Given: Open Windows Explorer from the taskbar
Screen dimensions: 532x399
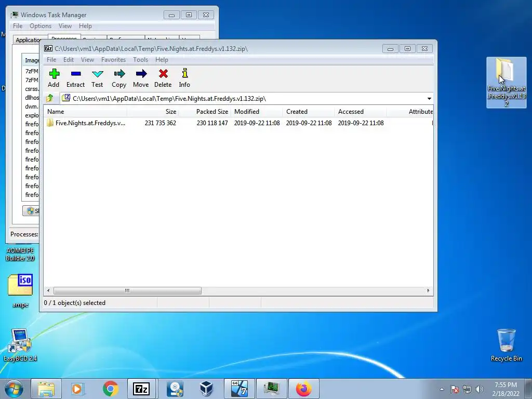Looking at the screenshot, I should (46, 389).
